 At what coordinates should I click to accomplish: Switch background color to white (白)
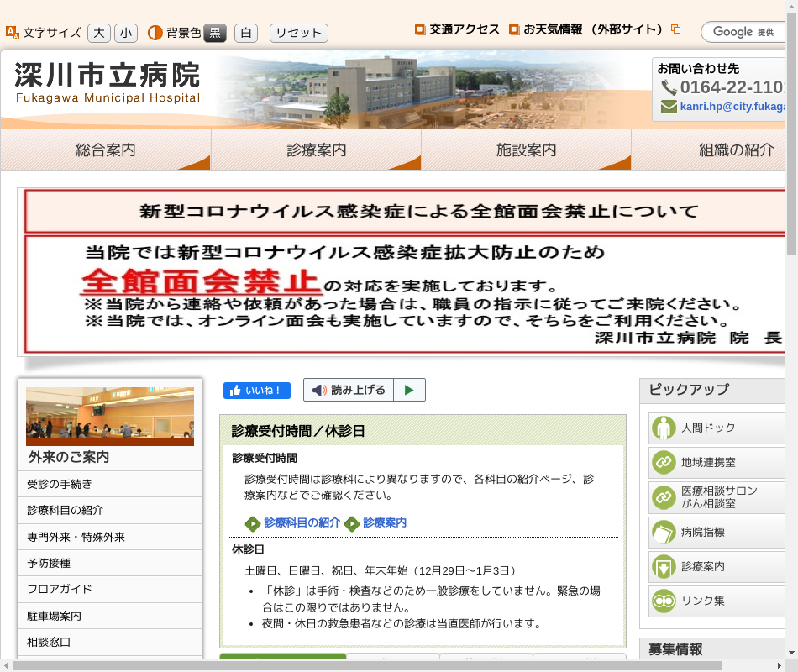(x=245, y=33)
